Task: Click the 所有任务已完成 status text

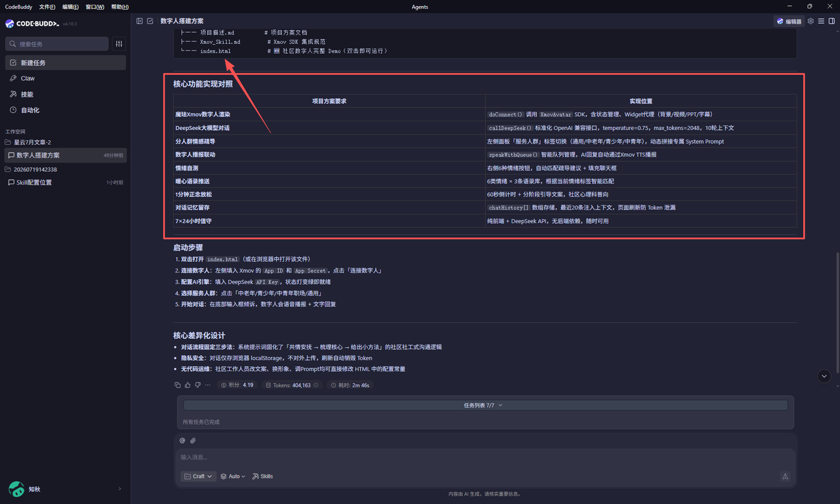Action: click(x=201, y=422)
